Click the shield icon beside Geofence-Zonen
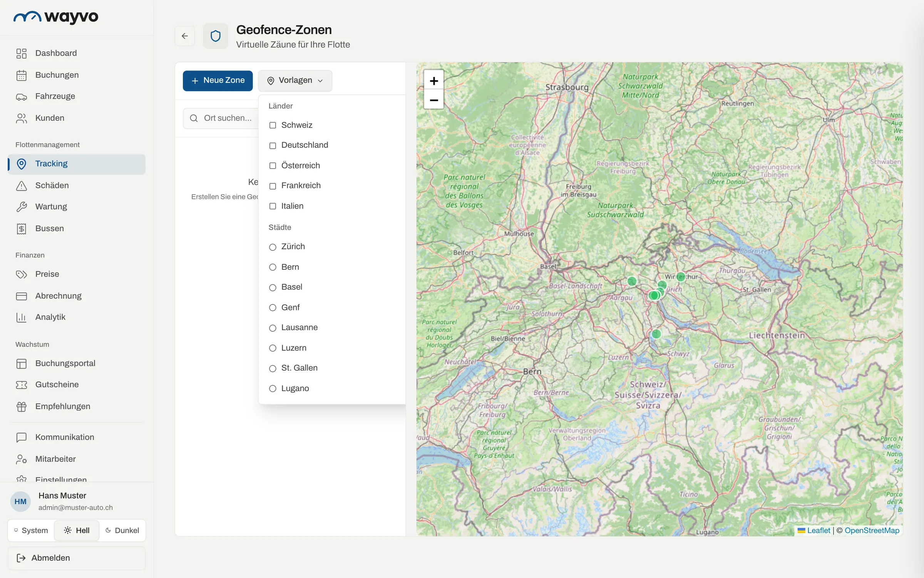This screenshot has height=578, width=924. coord(216,36)
